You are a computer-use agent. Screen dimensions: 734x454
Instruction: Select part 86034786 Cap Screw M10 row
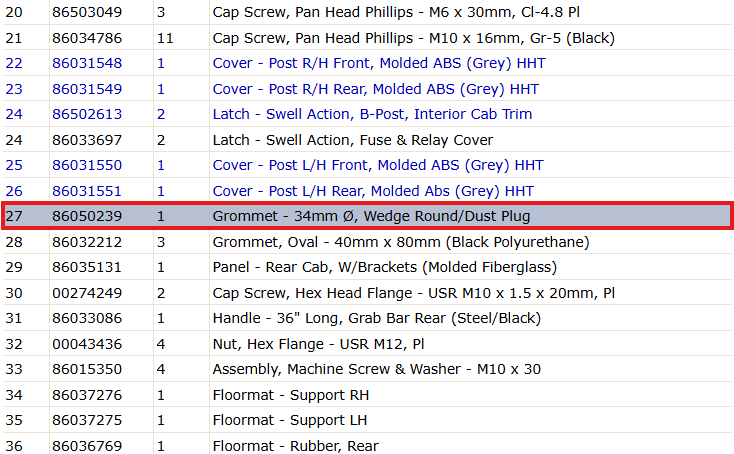[x=367, y=38]
